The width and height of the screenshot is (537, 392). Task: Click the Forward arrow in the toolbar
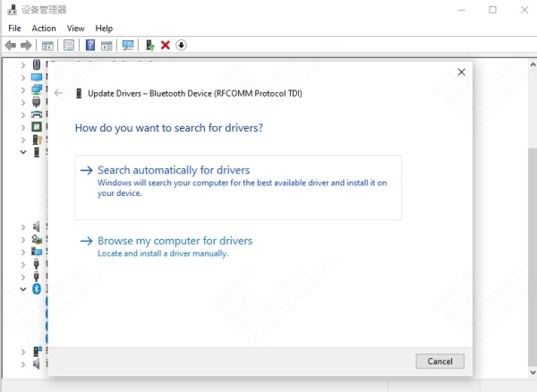(26, 45)
